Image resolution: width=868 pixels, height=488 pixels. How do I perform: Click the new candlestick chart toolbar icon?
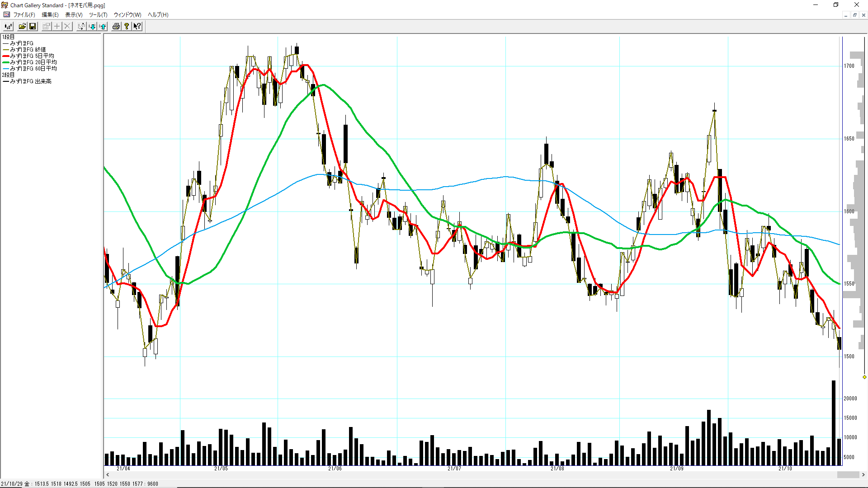pyautogui.click(x=8, y=26)
